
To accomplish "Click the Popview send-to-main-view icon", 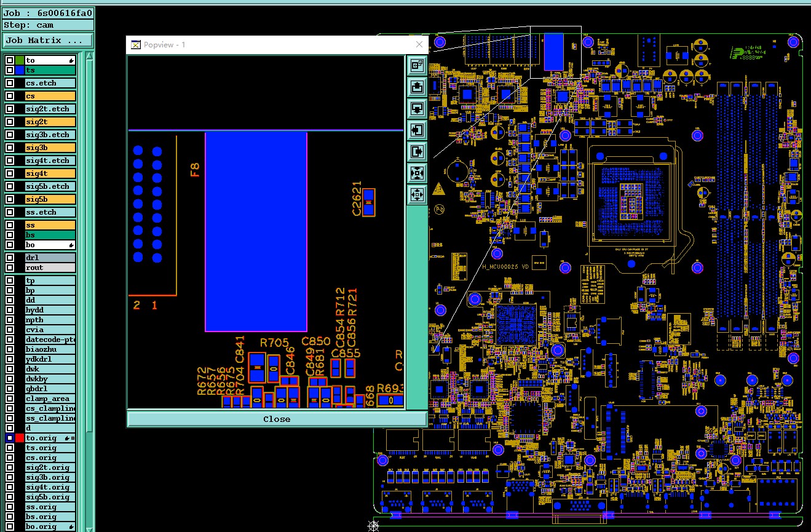I will coord(417,65).
